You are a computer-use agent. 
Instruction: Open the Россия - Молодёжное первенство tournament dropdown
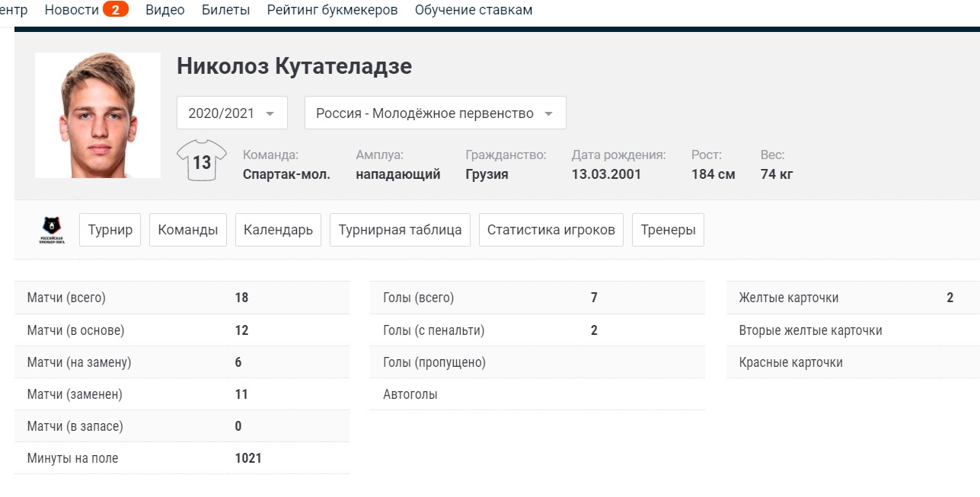point(435,112)
